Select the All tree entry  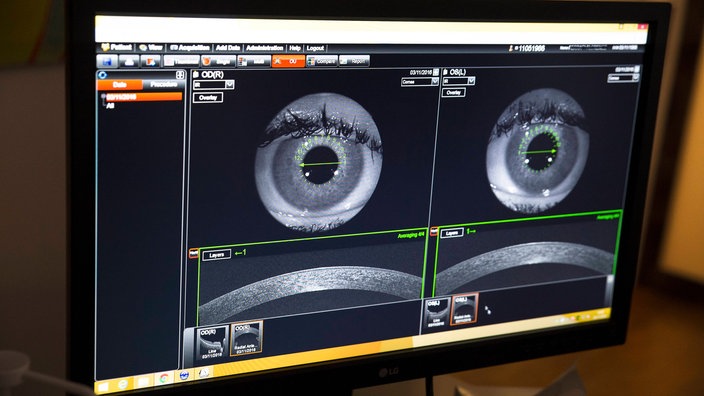pyautogui.click(x=110, y=106)
